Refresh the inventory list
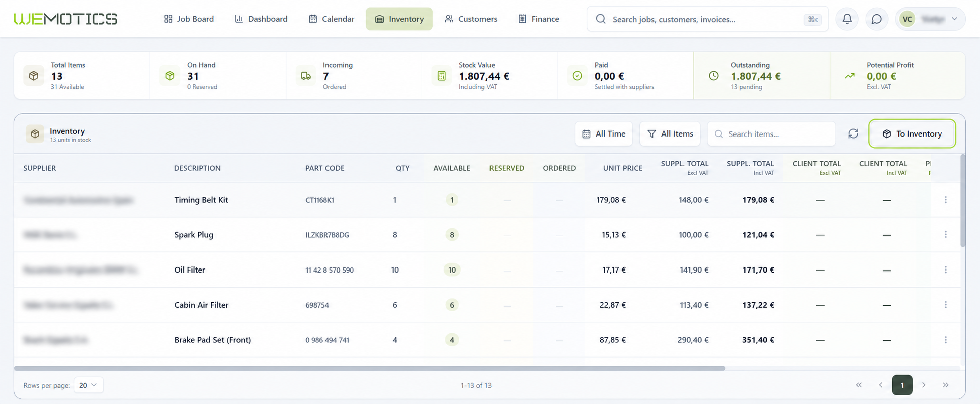 click(853, 133)
